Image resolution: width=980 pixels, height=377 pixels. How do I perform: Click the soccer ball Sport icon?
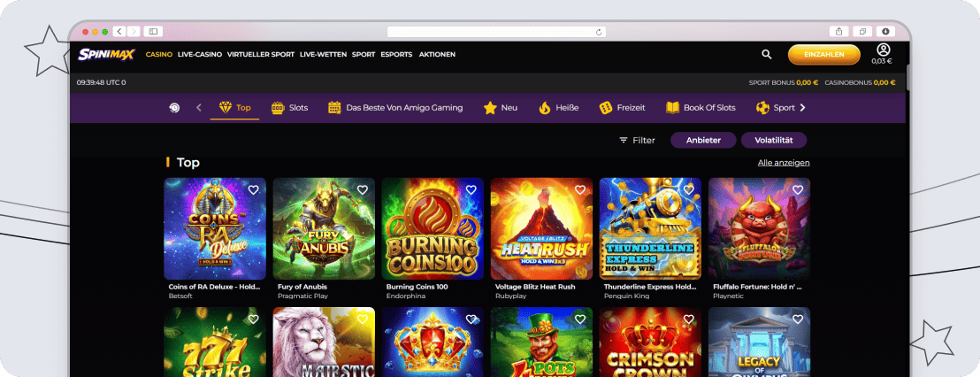(762, 108)
